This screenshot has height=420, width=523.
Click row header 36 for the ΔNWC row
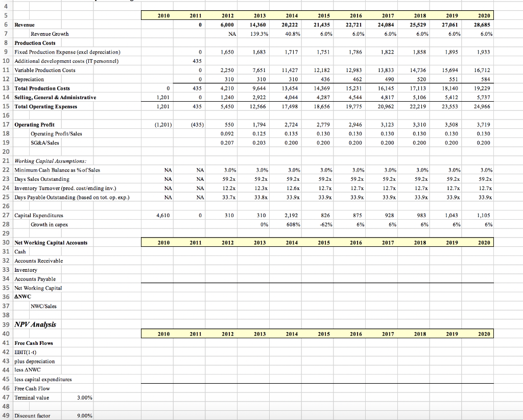tap(6, 297)
